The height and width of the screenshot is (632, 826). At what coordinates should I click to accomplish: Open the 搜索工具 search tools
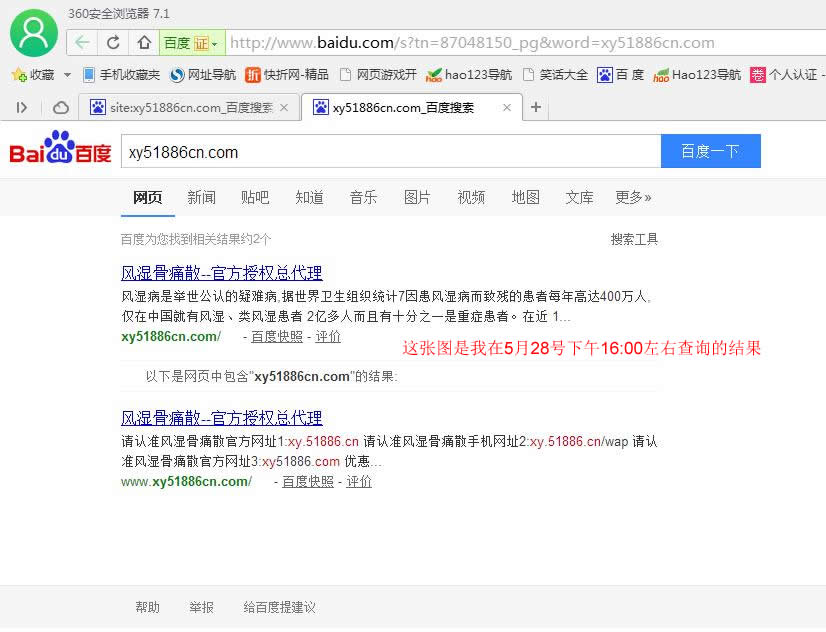click(634, 239)
